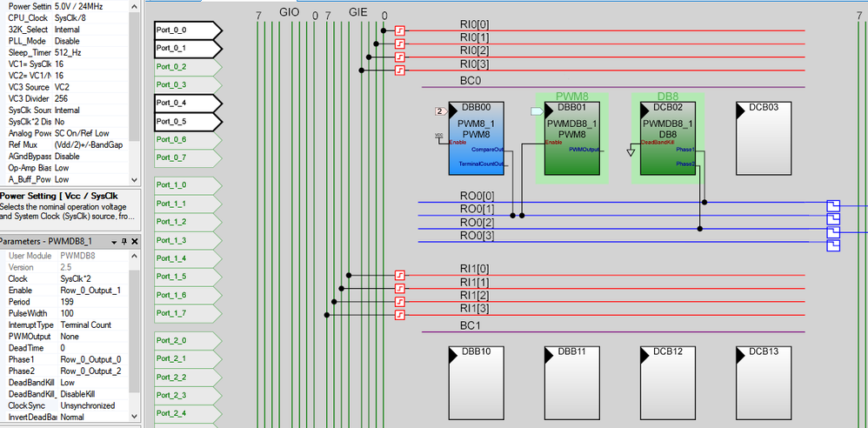Select the Port_1_7 pin label
This screenshot has width=868, height=428.
pos(188,313)
